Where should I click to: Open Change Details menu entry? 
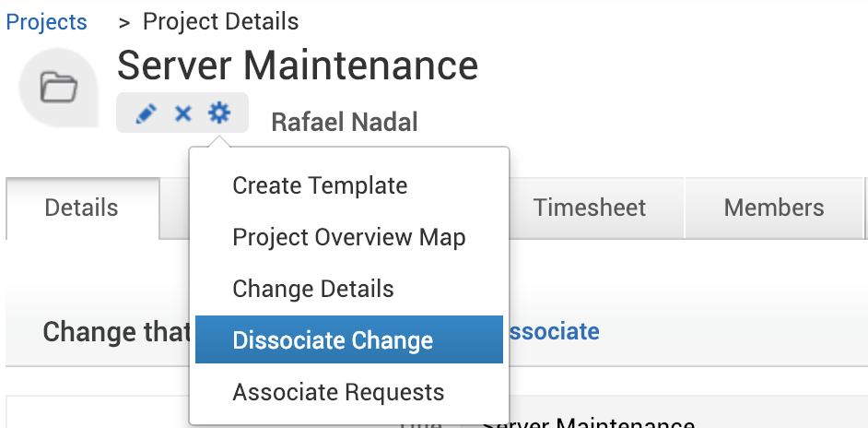click(312, 289)
